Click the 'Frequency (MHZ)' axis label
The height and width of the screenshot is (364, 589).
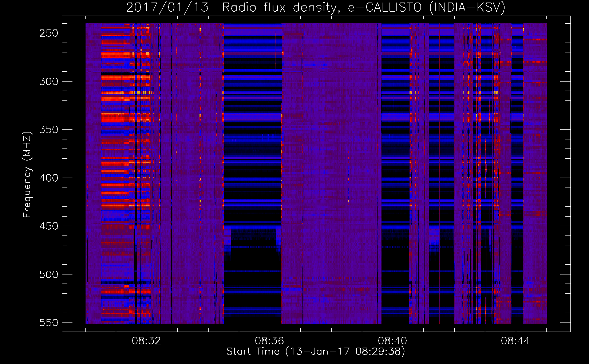tap(27, 174)
